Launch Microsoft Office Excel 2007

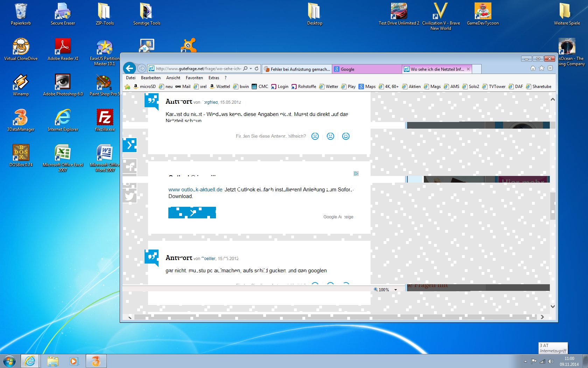(x=63, y=158)
